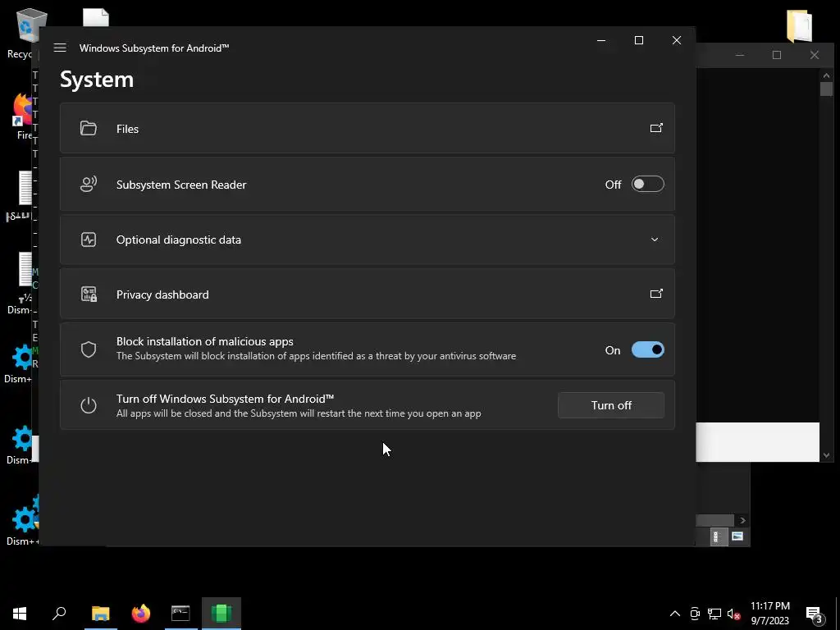Open the Windows Start menu

[x=20, y=614]
